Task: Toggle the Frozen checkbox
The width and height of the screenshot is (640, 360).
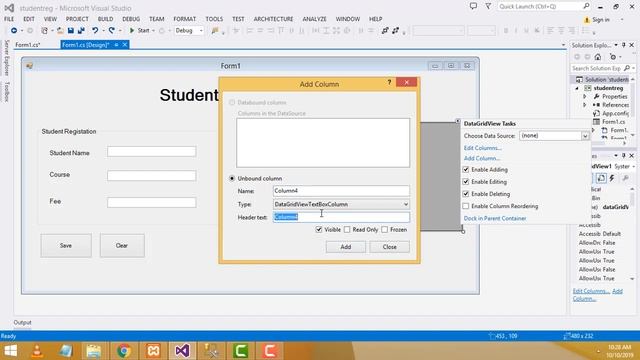Action: (x=384, y=230)
